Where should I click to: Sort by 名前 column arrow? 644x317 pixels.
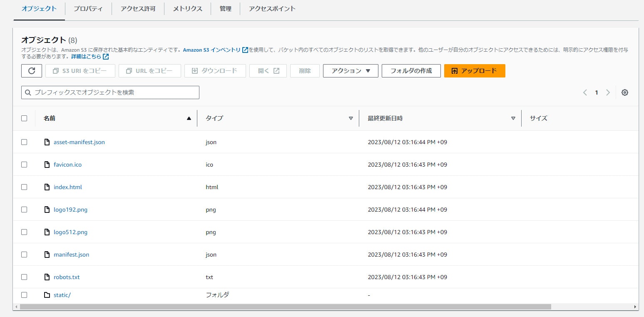tap(189, 118)
